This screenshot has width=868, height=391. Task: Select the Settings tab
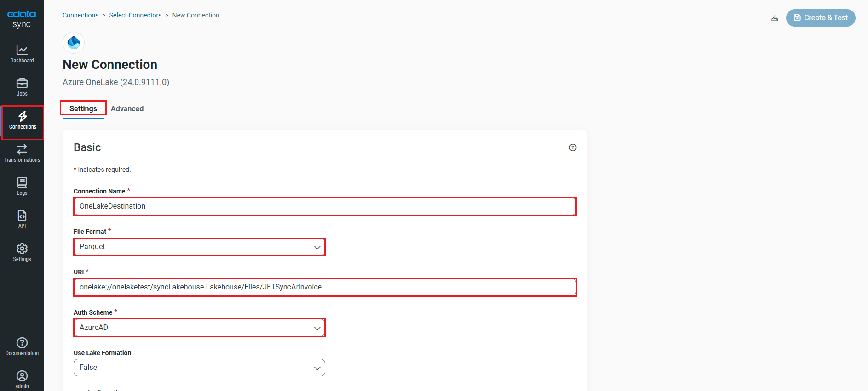(83, 108)
